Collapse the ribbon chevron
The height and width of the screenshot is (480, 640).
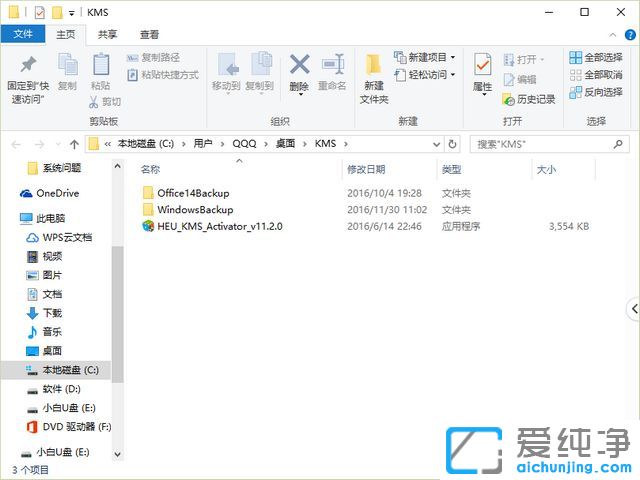coord(613,35)
